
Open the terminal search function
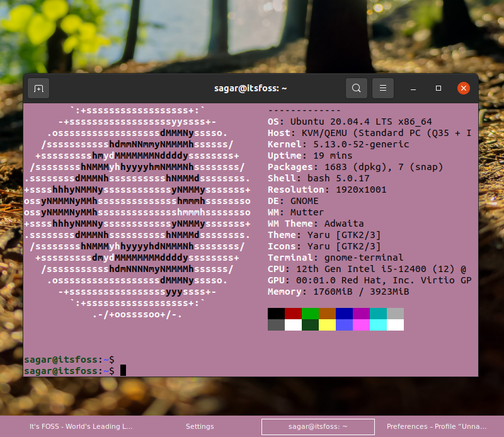(357, 88)
